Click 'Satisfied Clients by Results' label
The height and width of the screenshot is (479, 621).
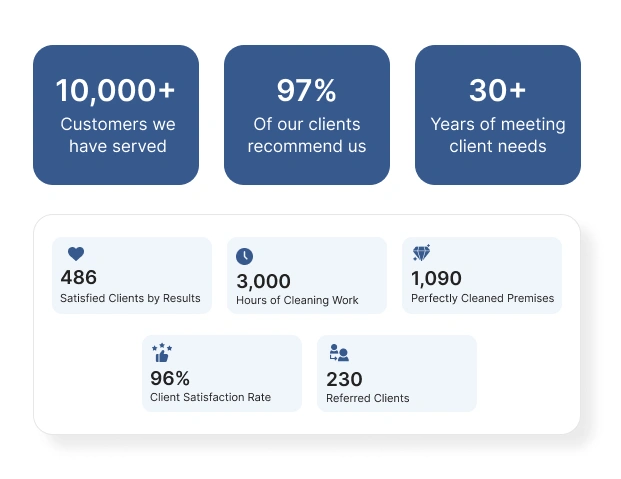[x=130, y=298]
